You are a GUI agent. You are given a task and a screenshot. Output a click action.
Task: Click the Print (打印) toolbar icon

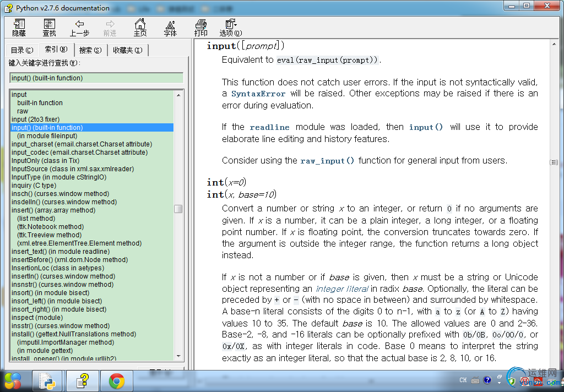coord(200,28)
